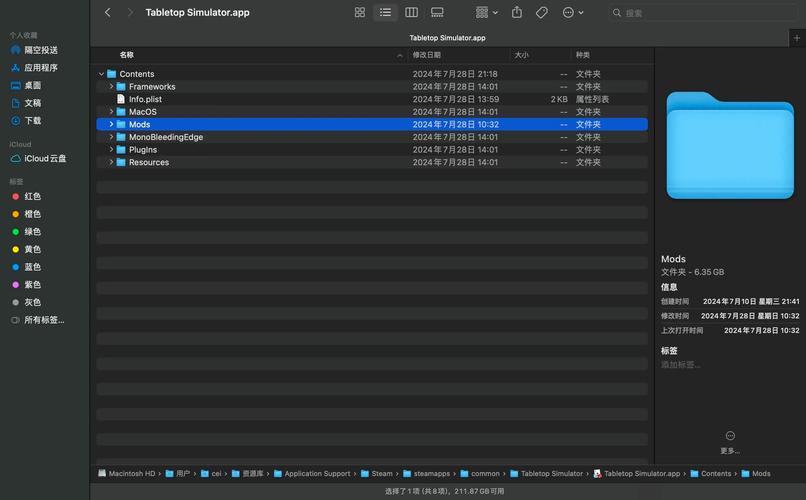Screen dimensions: 806x500
Task: Go back with the back arrow
Action: 107,12
